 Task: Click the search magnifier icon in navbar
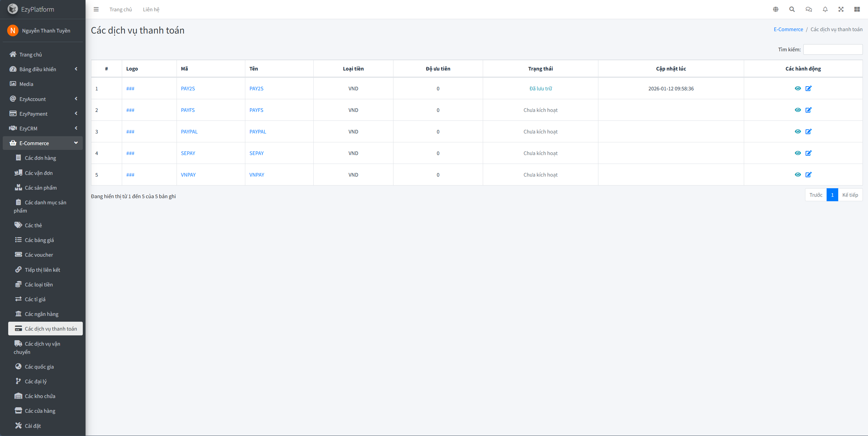[792, 9]
